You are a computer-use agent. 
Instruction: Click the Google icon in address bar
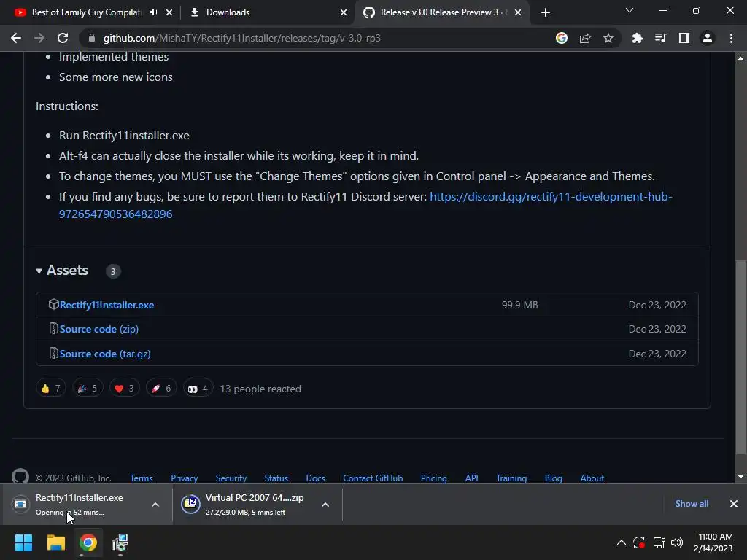(x=562, y=38)
